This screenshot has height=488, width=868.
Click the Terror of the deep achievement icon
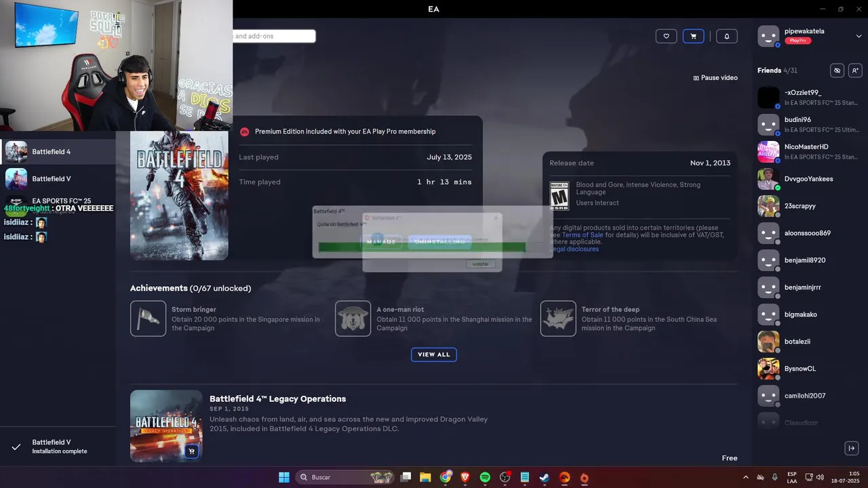558,319
